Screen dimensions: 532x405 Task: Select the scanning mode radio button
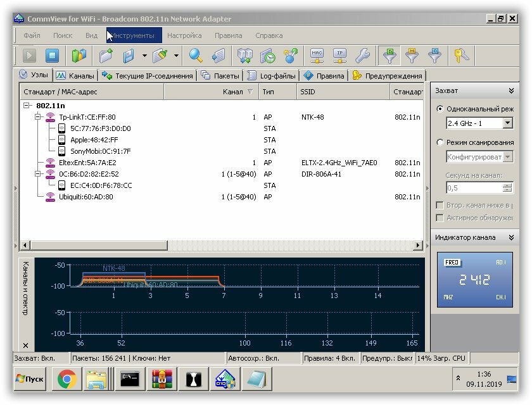440,142
